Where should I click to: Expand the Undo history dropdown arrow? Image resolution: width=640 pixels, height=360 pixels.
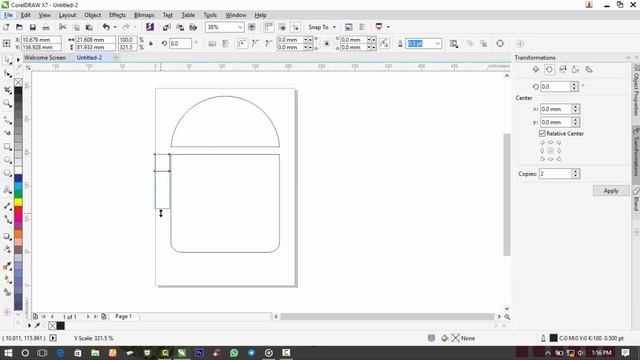coord(115,27)
